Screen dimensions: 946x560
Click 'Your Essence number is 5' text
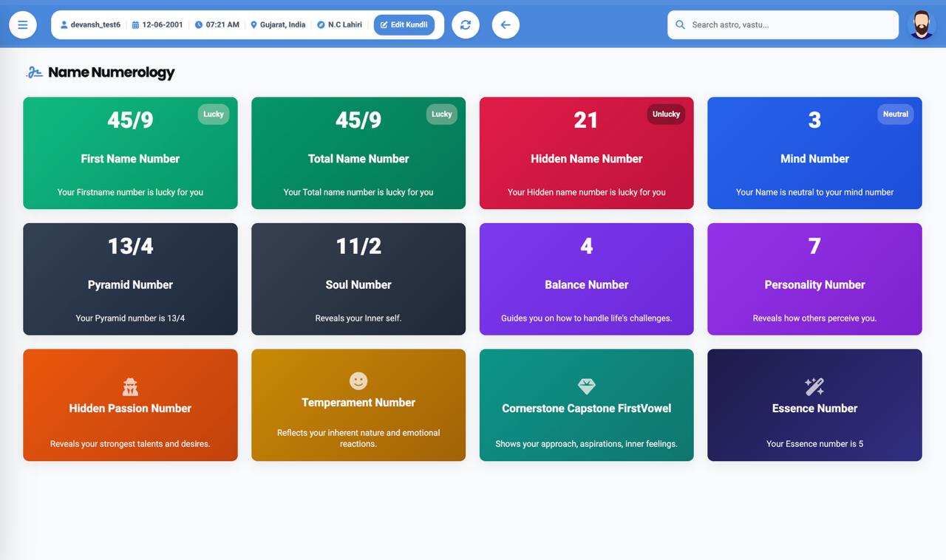814,444
